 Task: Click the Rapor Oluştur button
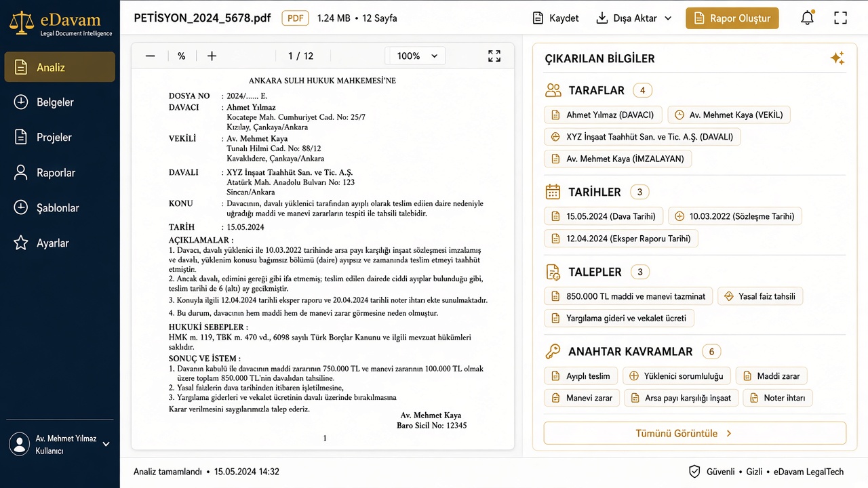pyautogui.click(x=732, y=18)
